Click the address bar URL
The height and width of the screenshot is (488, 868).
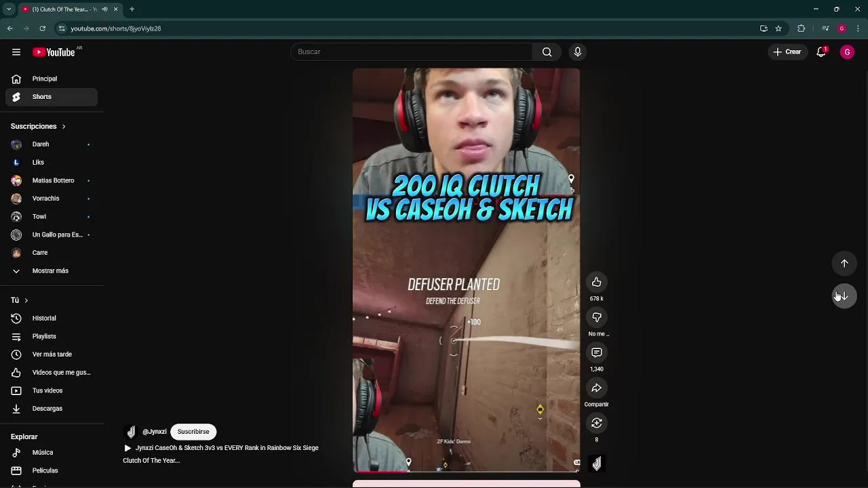pyautogui.click(x=116, y=28)
